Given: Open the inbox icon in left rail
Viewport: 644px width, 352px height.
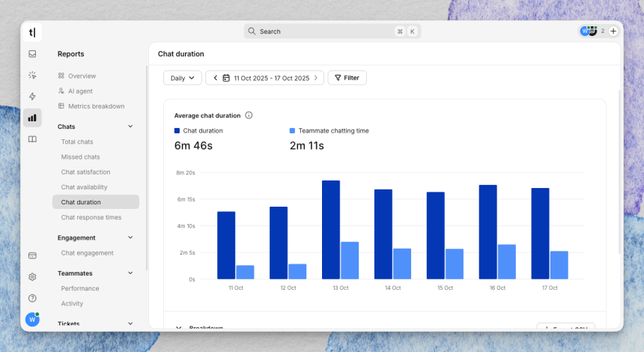Looking at the screenshot, I should click(x=32, y=54).
